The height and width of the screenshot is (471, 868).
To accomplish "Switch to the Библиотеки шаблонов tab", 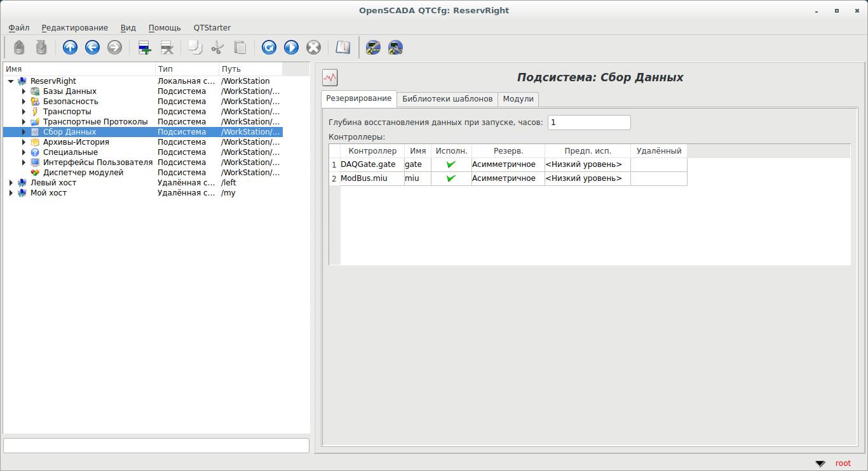I will (447, 99).
